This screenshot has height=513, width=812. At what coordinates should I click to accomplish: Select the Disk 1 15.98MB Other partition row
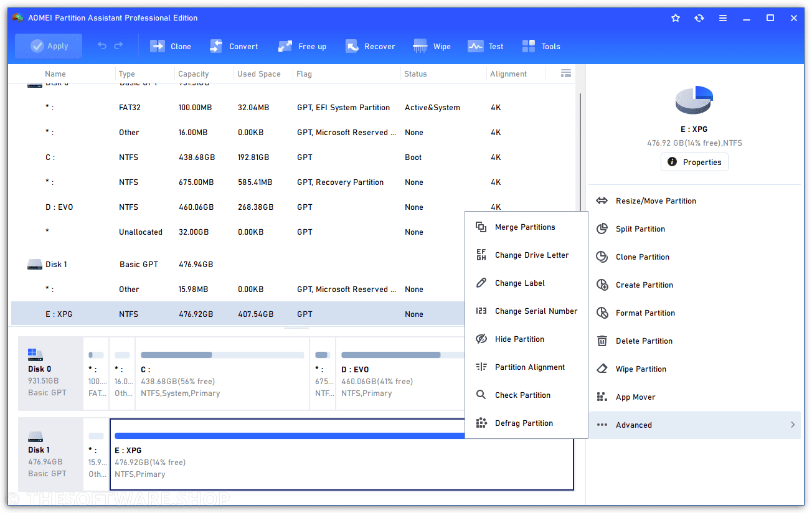click(238, 289)
